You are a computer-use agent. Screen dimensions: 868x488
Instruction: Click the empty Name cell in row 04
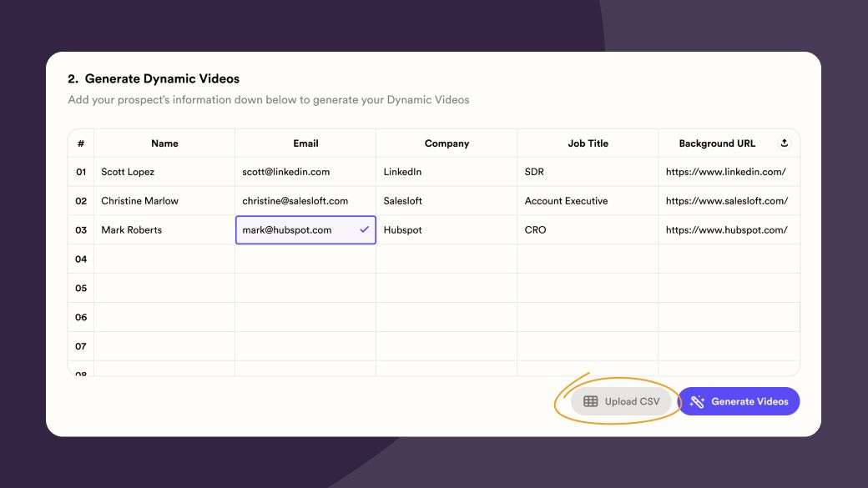[x=164, y=259]
